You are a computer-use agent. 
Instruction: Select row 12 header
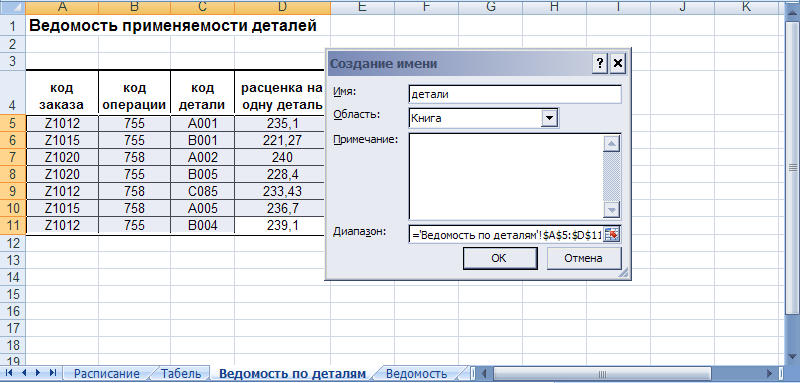(x=13, y=243)
